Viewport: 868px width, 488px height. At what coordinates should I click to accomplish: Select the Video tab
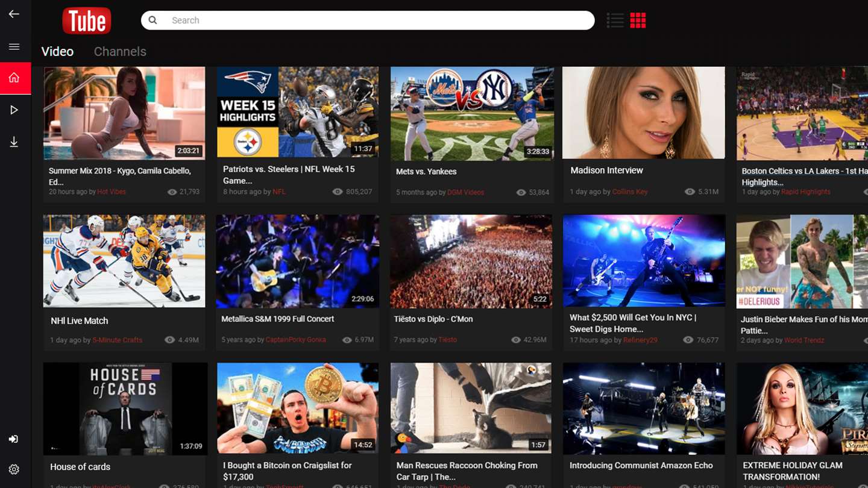57,51
